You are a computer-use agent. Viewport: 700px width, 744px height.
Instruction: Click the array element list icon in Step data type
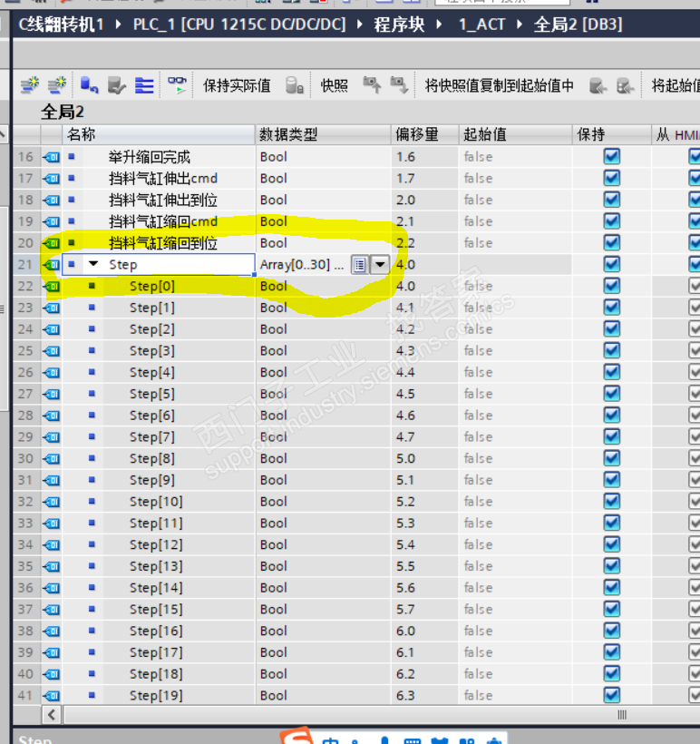point(359,264)
